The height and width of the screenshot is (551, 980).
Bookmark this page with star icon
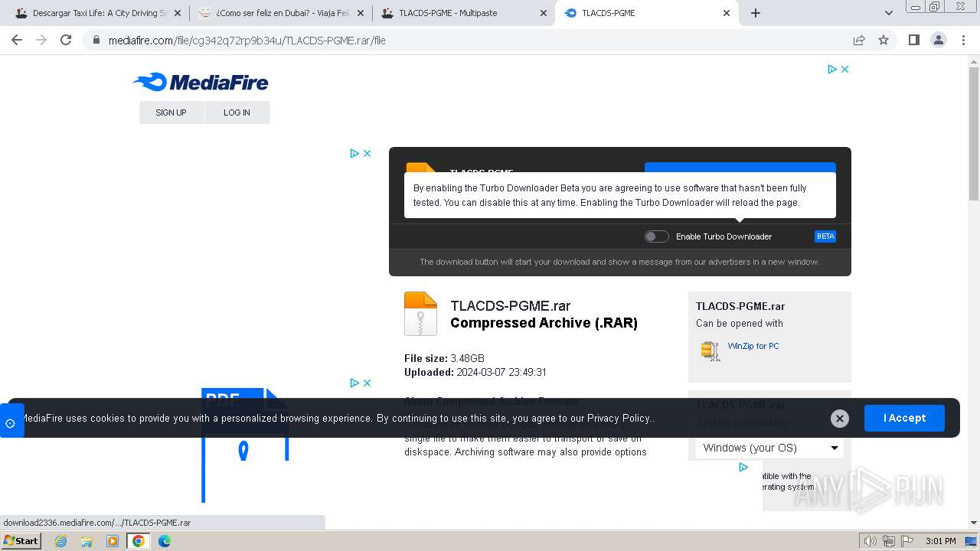click(884, 40)
